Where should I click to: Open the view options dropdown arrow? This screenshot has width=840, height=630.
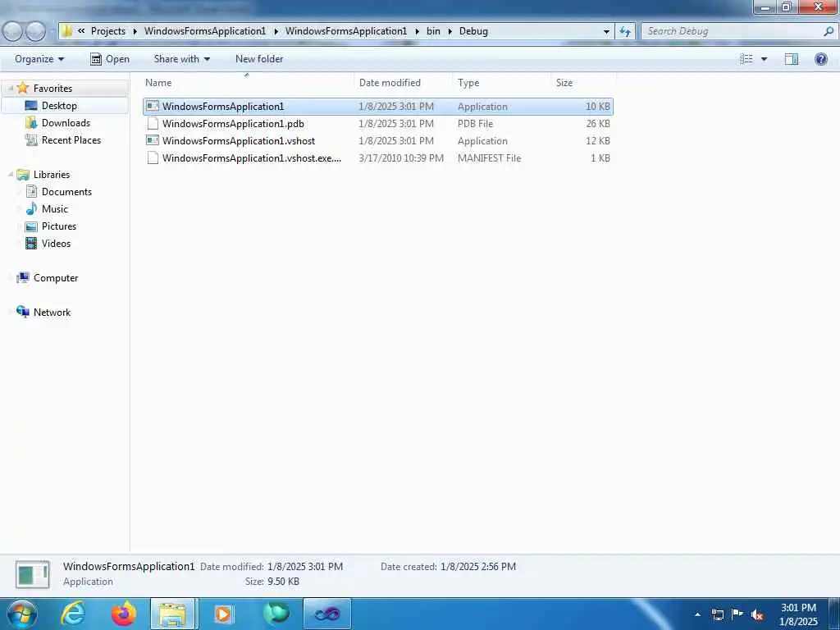(x=764, y=59)
